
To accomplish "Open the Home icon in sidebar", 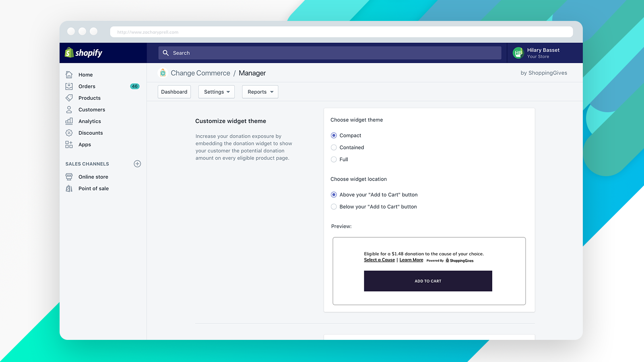I will click(x=69, y=75).
